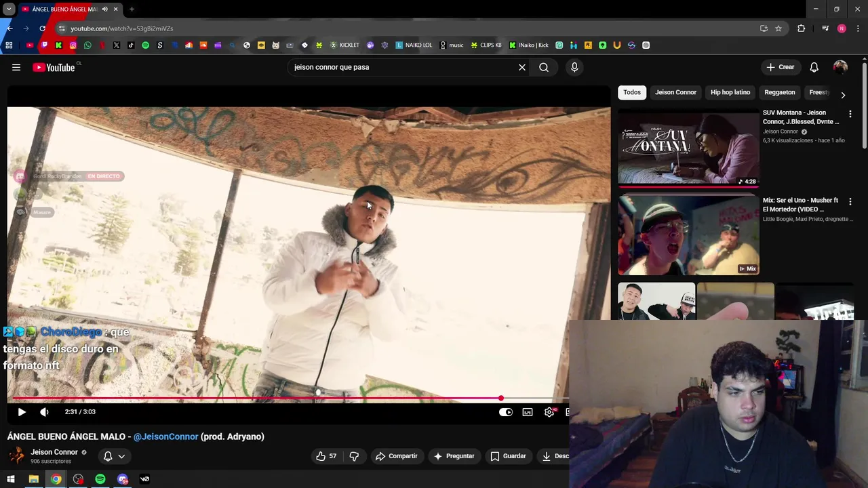Open the Spotify app in the taskbar
The width and height of the screenshot is (868, 488).
(x=100, y=479)
